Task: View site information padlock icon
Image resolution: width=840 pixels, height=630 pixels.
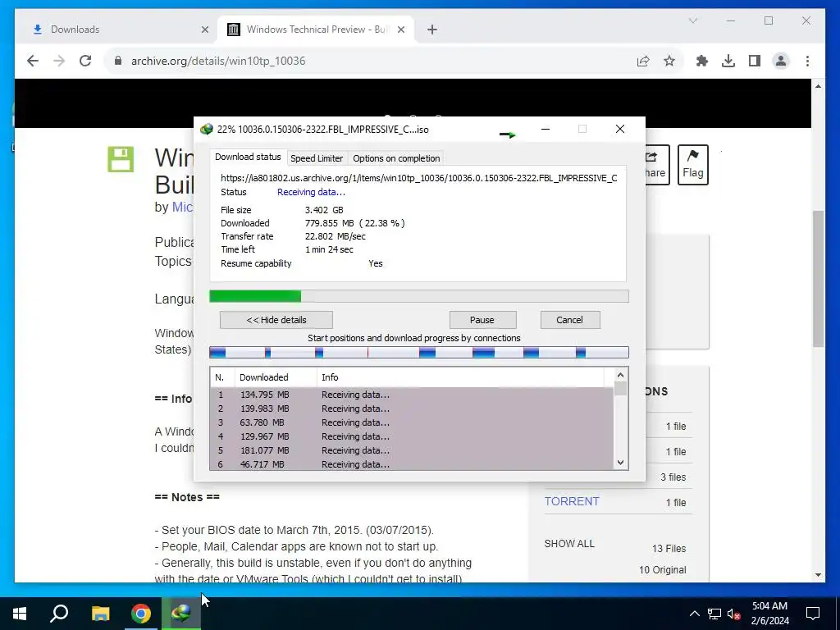Action: coord(118,61)
